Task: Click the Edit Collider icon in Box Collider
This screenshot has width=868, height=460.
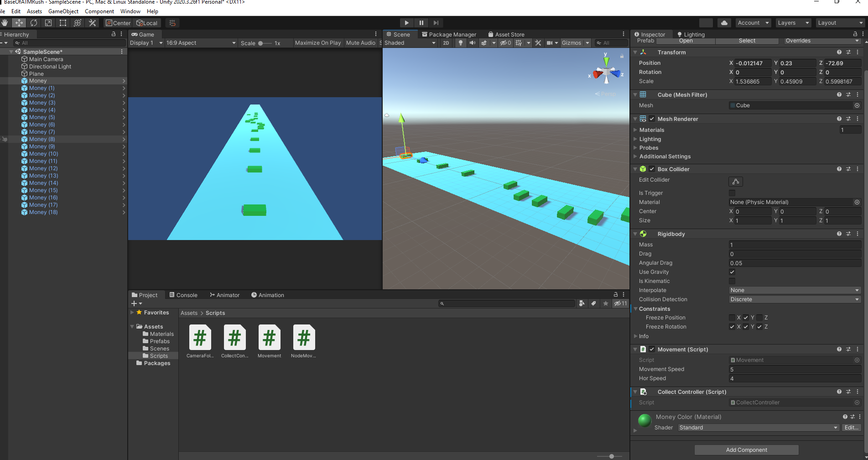Action: [x=735, y=181]
